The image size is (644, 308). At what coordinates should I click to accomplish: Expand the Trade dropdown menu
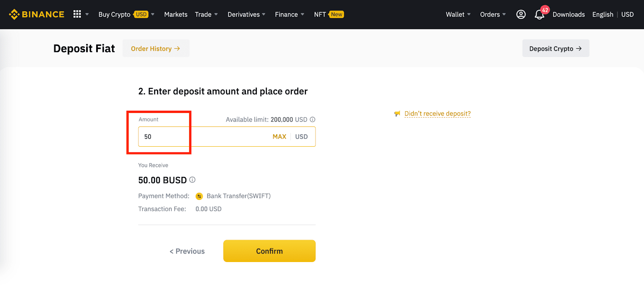[x=206, y=15]
